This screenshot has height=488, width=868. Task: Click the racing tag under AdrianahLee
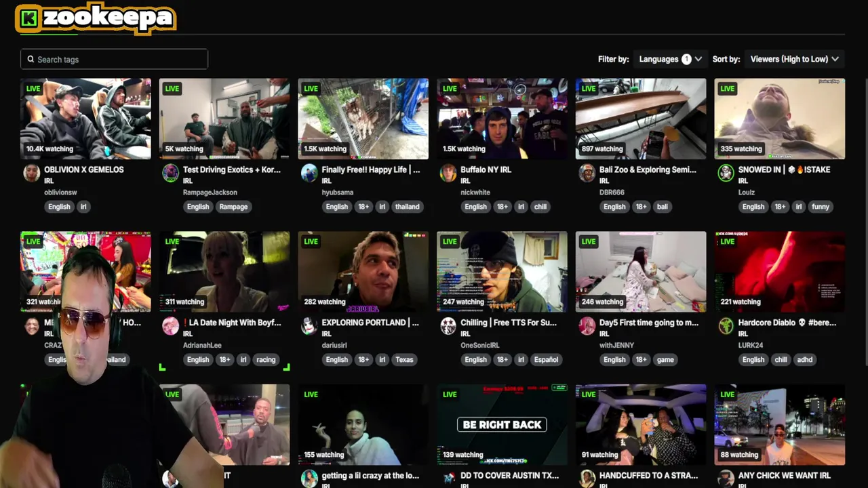pyautogui.click(x=266, y=360)
